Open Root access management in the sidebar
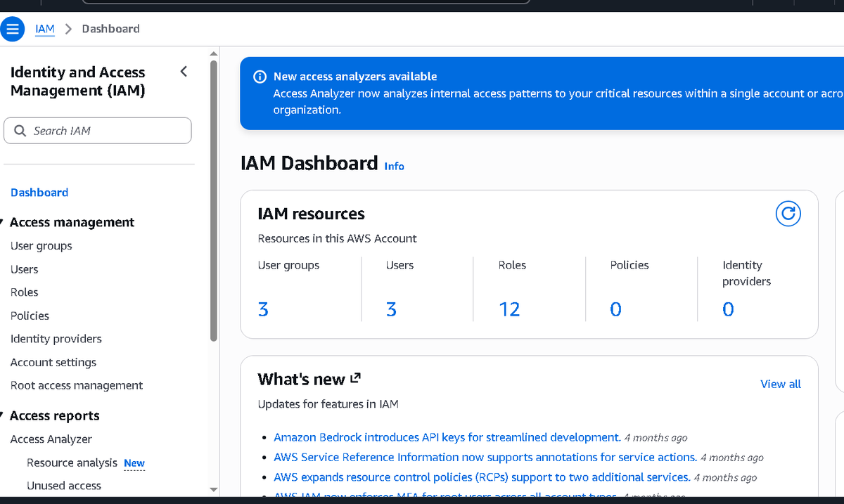844x504 pixels. point(77,385)
